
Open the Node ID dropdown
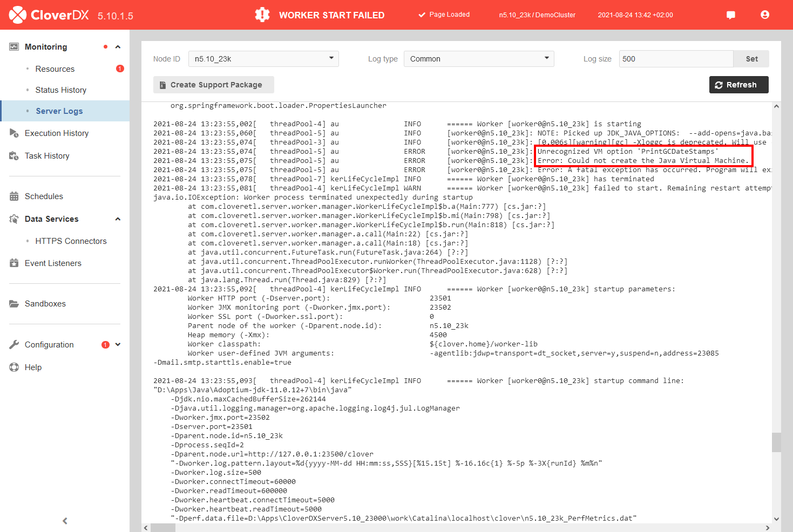point(263,59)
